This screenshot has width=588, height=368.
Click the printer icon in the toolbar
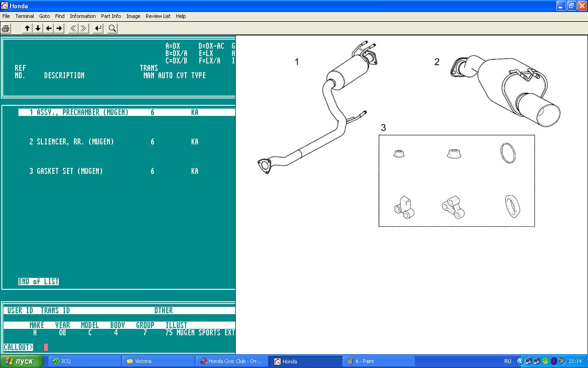click(6, 29)
